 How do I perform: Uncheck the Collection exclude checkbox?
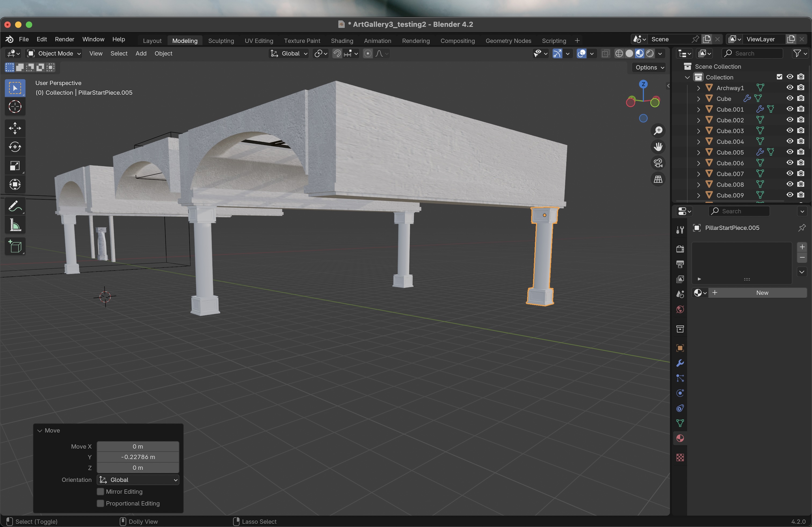coord(779,77)
